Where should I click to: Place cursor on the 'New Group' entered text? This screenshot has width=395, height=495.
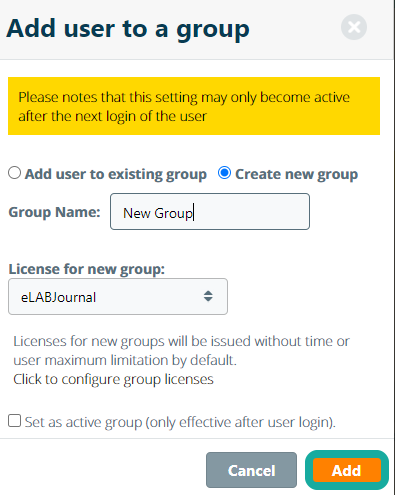[158, 213]
